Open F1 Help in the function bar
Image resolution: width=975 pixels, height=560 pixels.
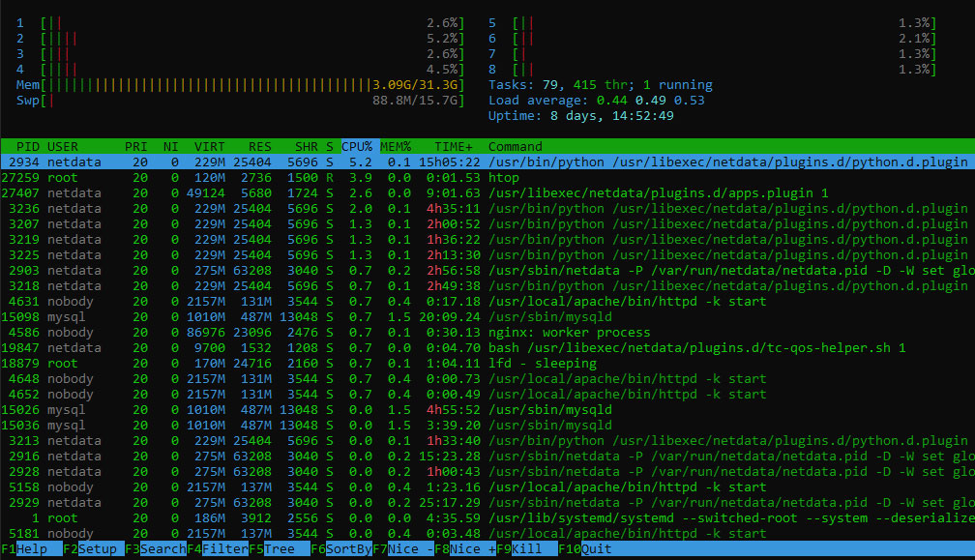click(x=31, y=549)
